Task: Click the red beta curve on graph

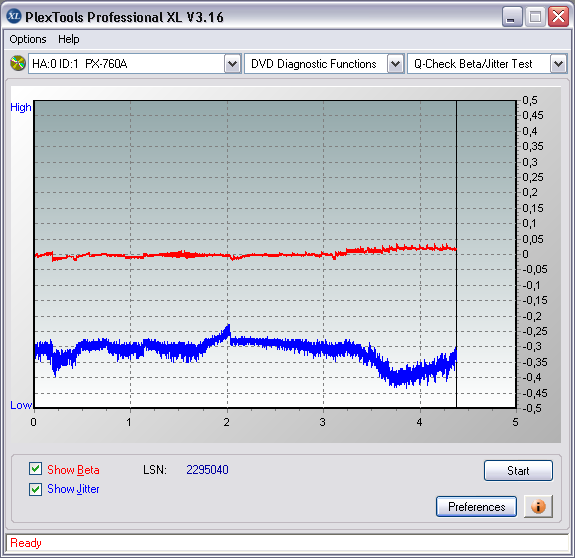Action: (x=246, y=255)
